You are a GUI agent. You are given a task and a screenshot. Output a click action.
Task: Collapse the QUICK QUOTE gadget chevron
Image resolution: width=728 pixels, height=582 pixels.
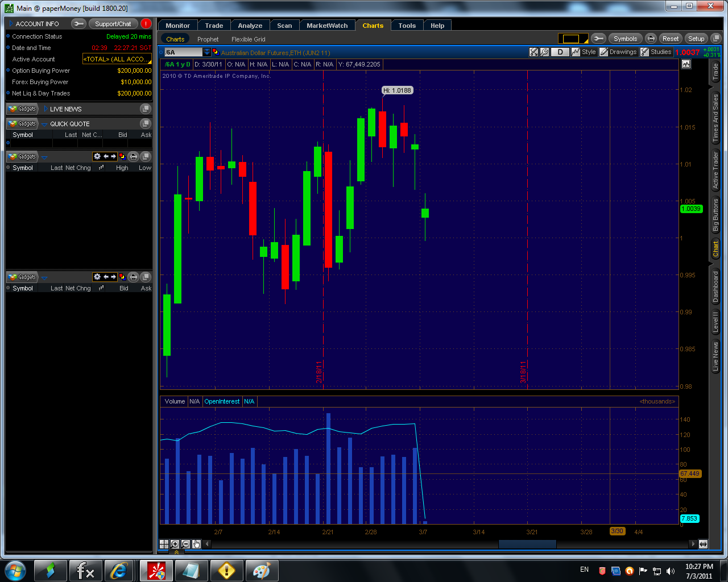click(x=44, y=123)
